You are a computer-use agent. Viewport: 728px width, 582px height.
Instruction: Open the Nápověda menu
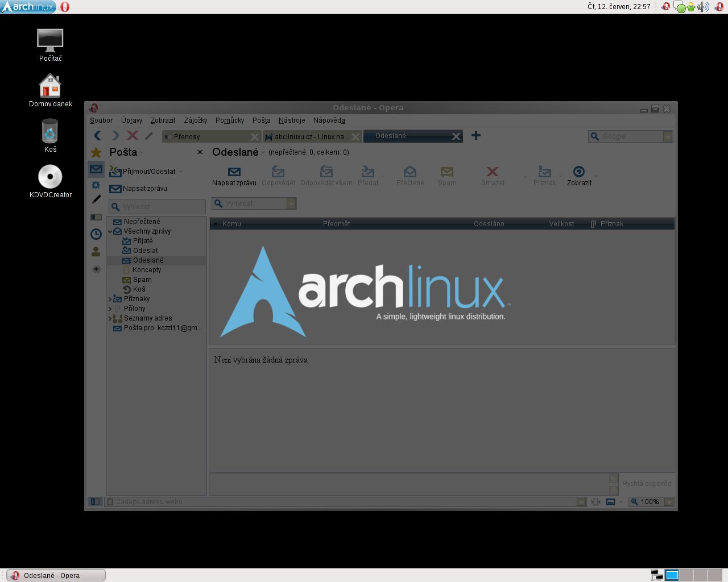(329, 120)
